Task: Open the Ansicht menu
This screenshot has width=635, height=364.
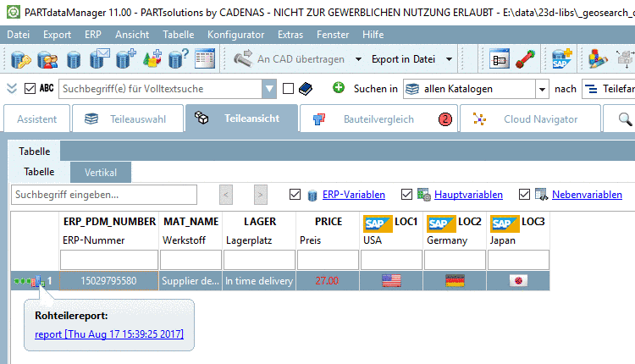Action: [132, 35]
